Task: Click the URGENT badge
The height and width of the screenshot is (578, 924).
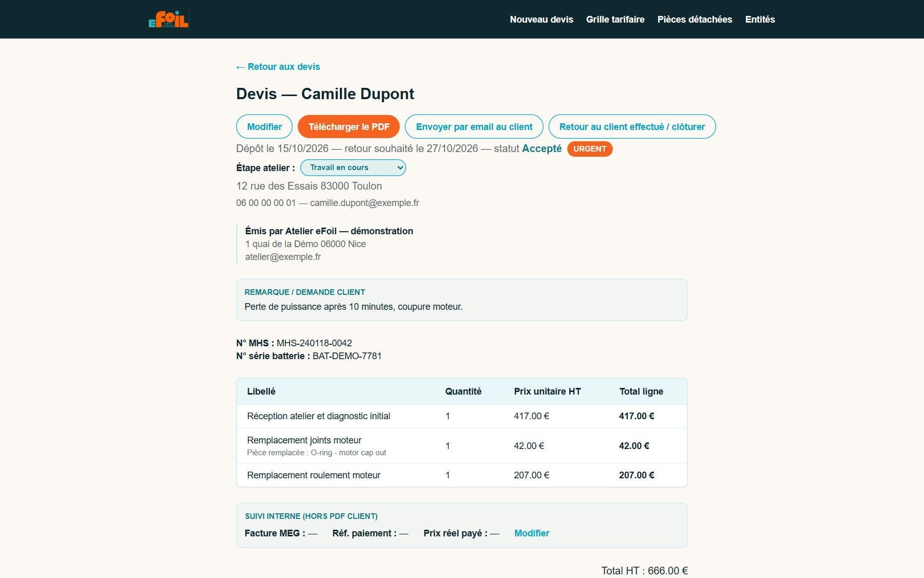Action: click(x=589, y=149)
